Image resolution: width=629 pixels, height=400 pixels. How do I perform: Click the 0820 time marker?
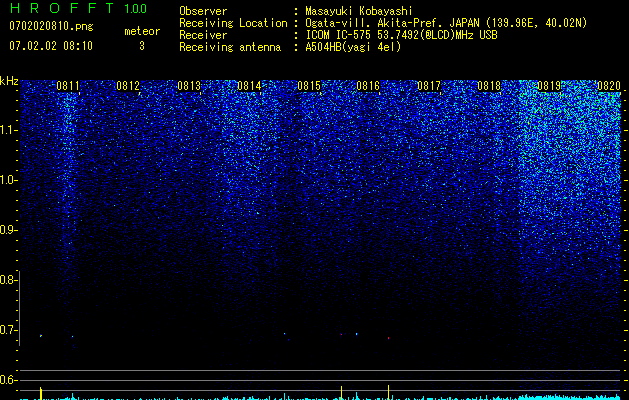[609, 86]
